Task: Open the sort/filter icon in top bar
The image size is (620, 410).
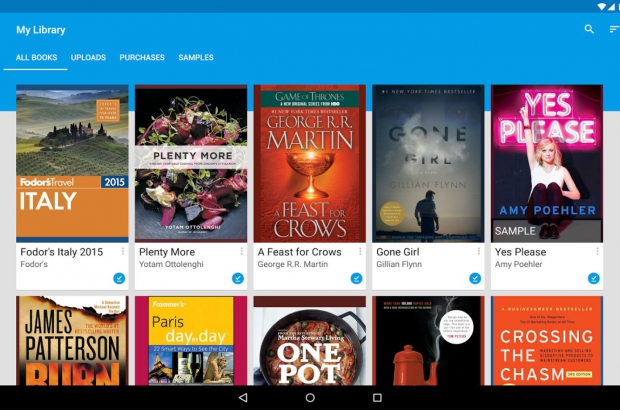Action: pos(613,30)
